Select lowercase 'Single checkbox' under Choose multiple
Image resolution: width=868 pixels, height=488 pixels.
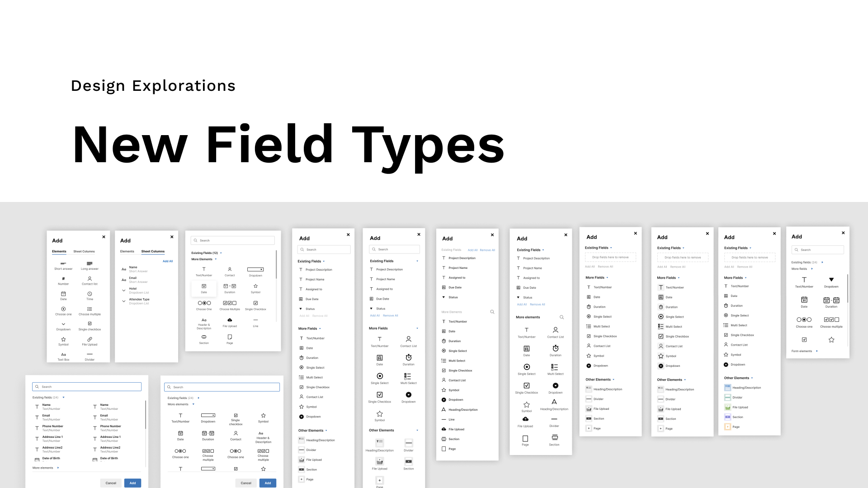point(90,324)
